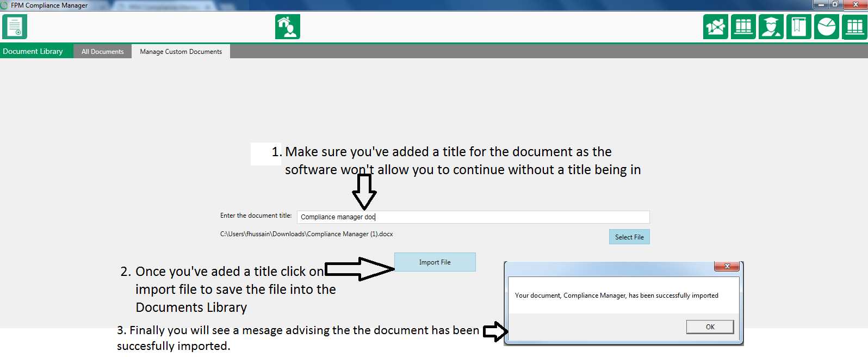Screen dimensions: 868x357
Task: Click the pie chart reports icon
Action: tap(826, 27)
